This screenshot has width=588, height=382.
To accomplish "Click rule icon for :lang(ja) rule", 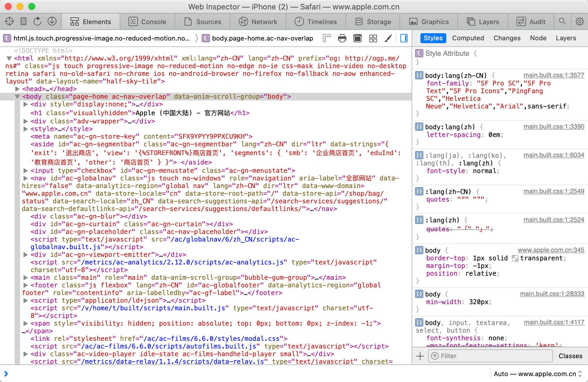I will point(419,155).
